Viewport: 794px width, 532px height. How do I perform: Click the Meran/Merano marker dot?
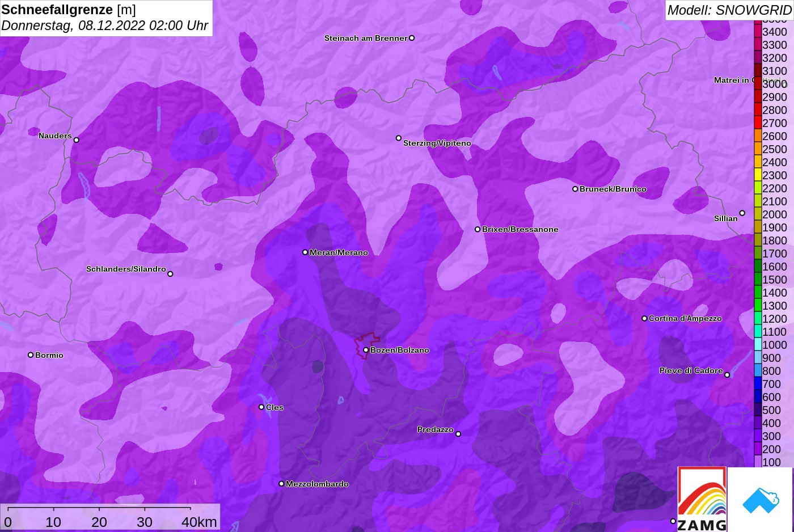[x=305, y=252]
